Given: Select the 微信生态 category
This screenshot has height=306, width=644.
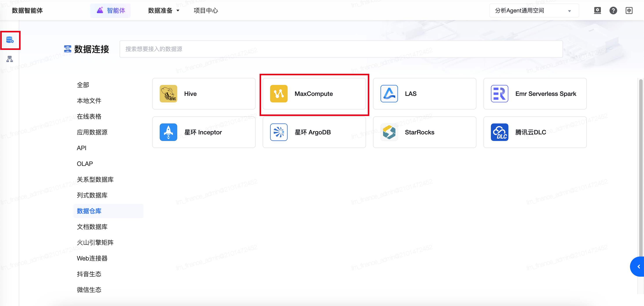Looking at the screenshot, I should pos(89,290).
